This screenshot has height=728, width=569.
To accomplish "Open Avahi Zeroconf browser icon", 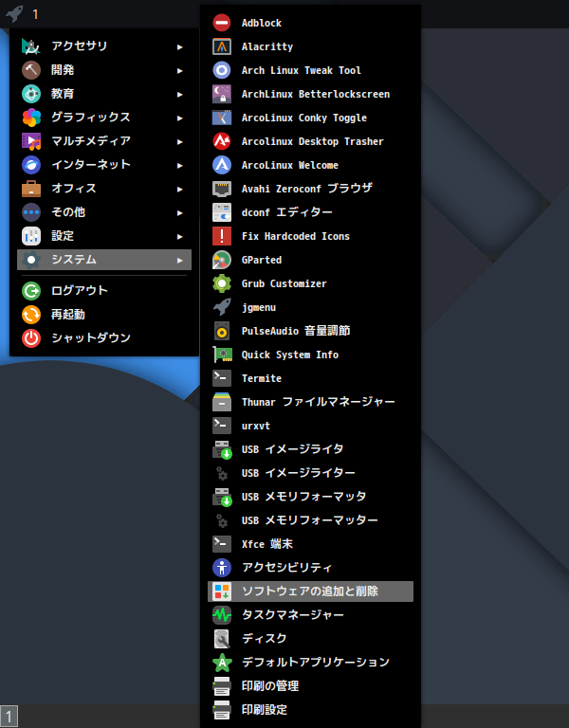I will pos(222,189).
